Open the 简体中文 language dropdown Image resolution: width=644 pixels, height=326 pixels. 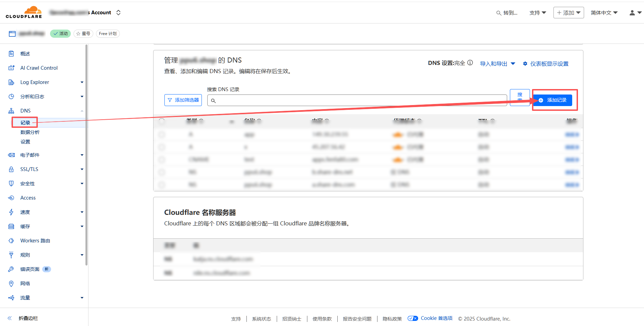[604, 13]
